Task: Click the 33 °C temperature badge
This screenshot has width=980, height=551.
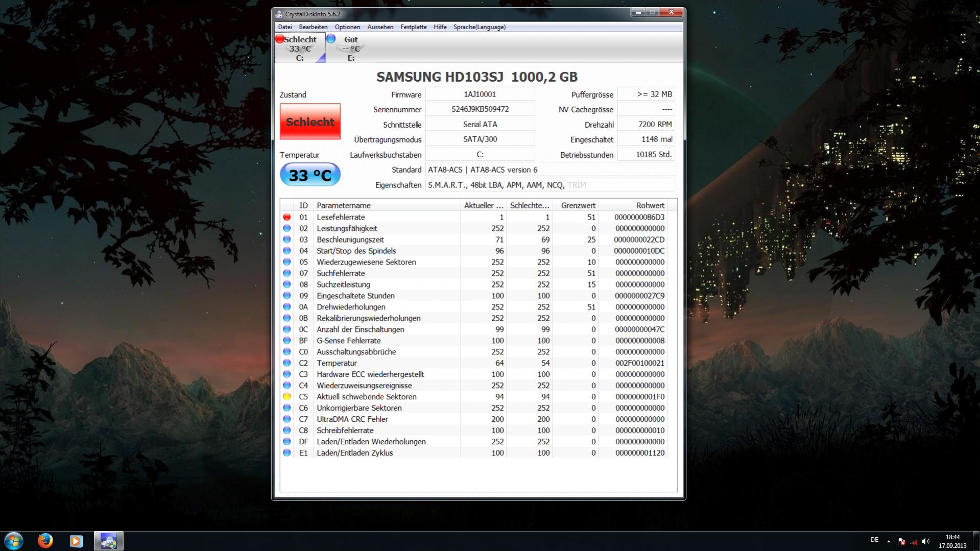Action: (x=310, y=175)
